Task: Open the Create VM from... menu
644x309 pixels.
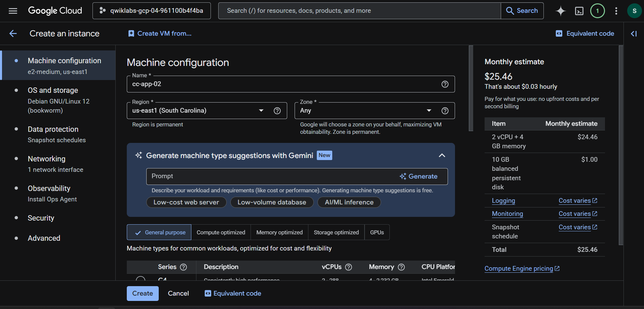Action: coord(160,34)
